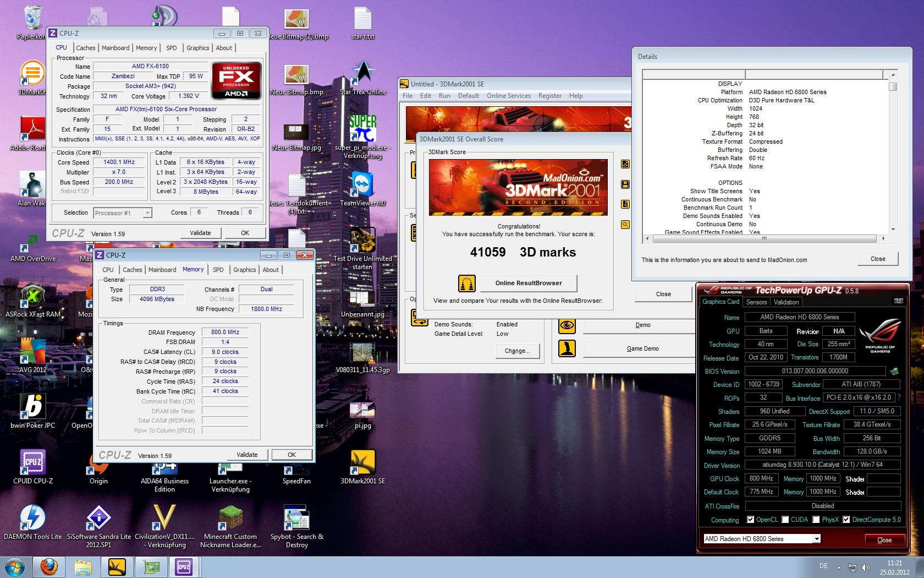Launch Minecraft Custom Nickname Loader icon
Viewport: 924px width, 578px height.
point(230,526)
